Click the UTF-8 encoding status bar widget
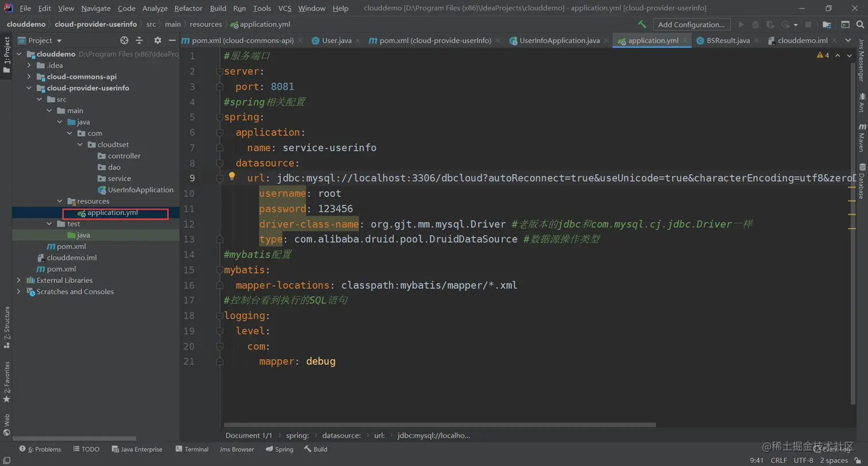The height and width of the screenshot is (466, 868). pyautogui.click(x=803, y=460)
